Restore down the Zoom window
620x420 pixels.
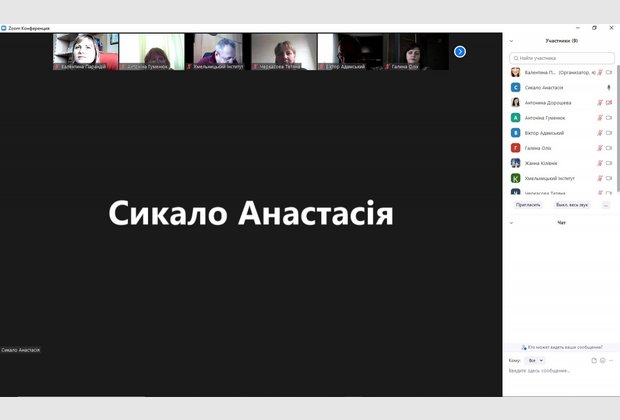click(x=594, y=28)
